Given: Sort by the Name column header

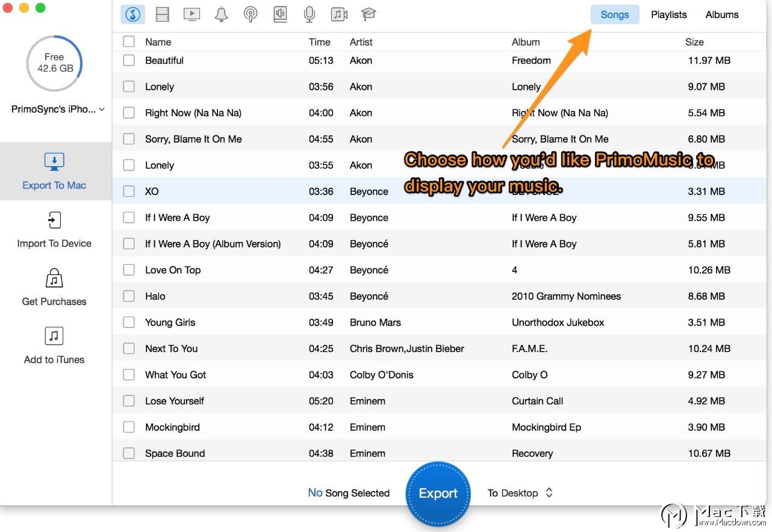Looking at the screenshot, I should tap(158, 42).
